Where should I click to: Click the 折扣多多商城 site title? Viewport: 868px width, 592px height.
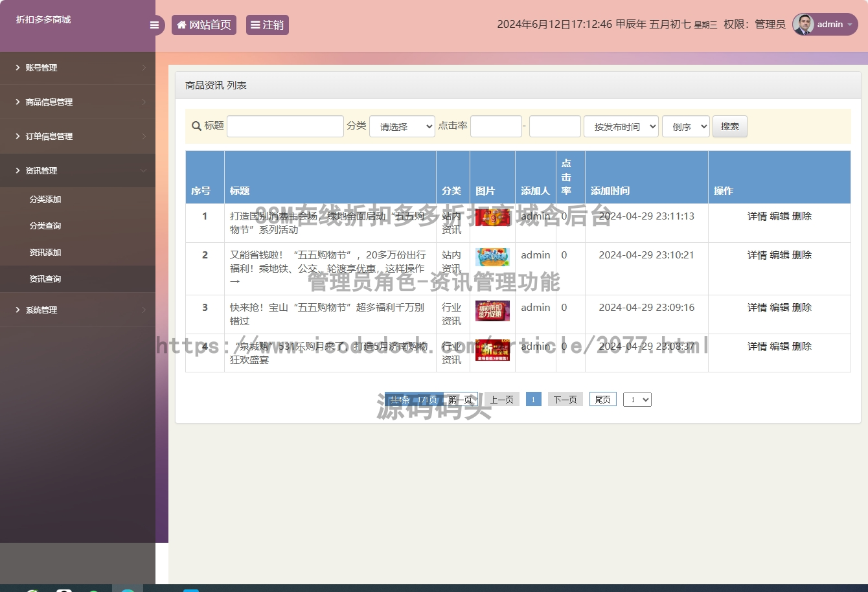coord(43,19)
